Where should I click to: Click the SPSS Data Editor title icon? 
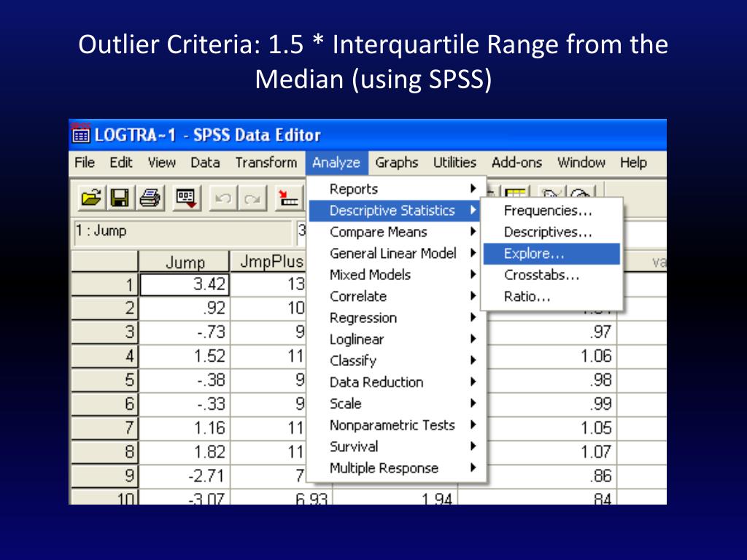(x=80, y=135)
